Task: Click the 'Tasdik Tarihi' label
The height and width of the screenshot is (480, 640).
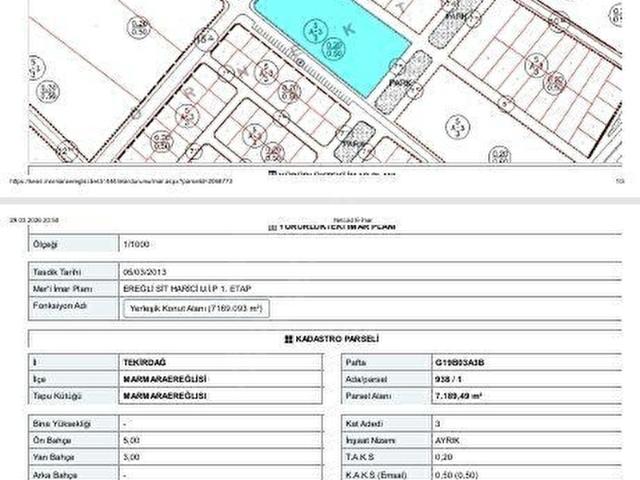Action: tap(57, 272)
